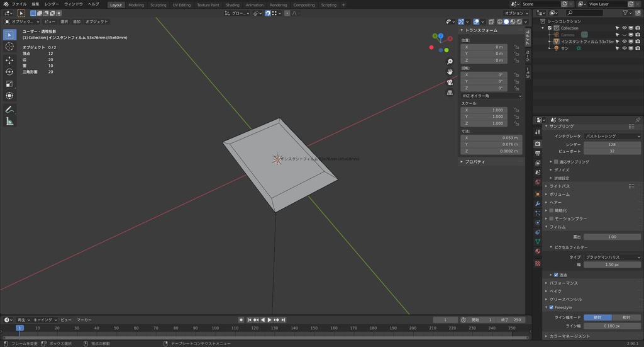644x347 pixels.
Task: Switch to perspective/orthographic grid icon
Action: coord(450,93)
